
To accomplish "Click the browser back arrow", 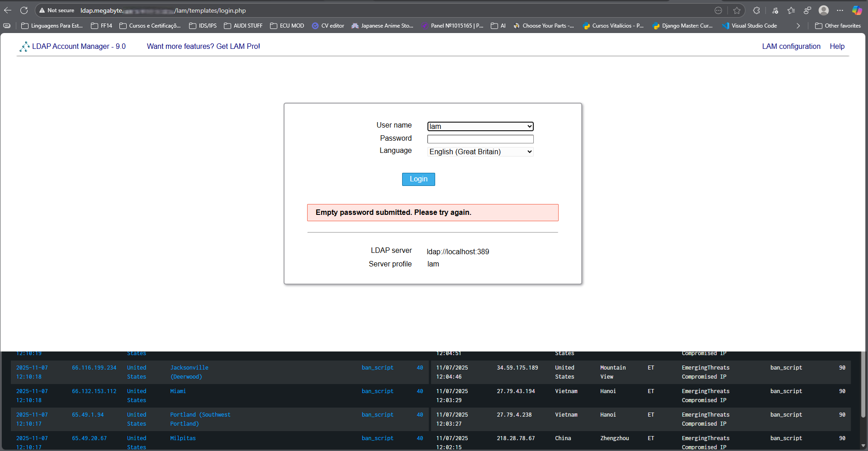I will pos(8,10).
